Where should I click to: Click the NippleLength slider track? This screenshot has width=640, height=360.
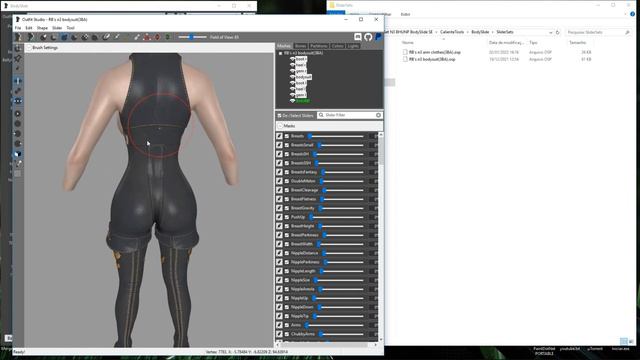point(342,271)
